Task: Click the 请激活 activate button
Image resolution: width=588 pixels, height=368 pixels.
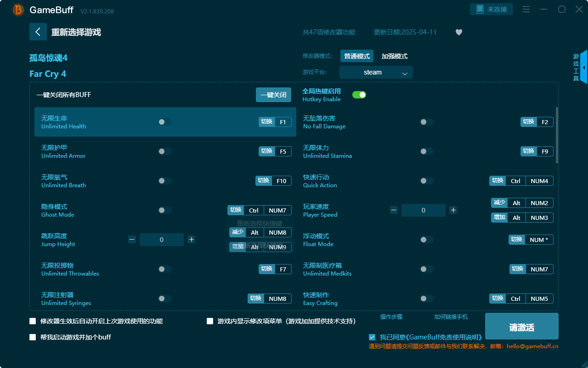Action: tap(521, 326)
